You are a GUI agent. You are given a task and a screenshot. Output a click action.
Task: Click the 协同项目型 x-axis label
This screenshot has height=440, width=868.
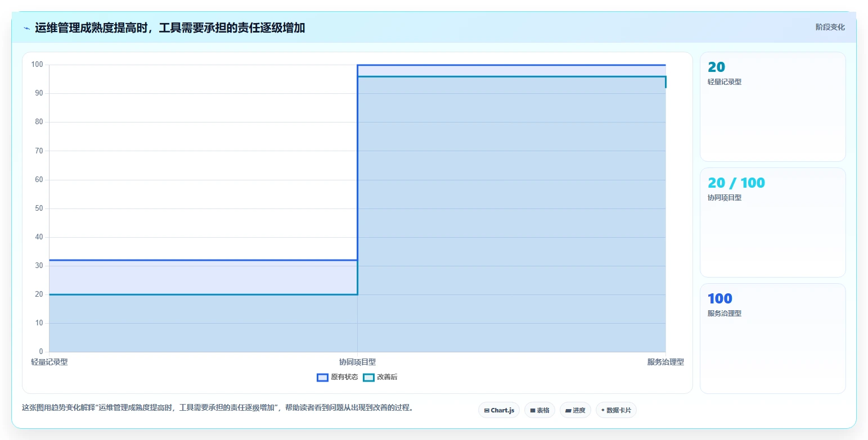tap(357, 362)
